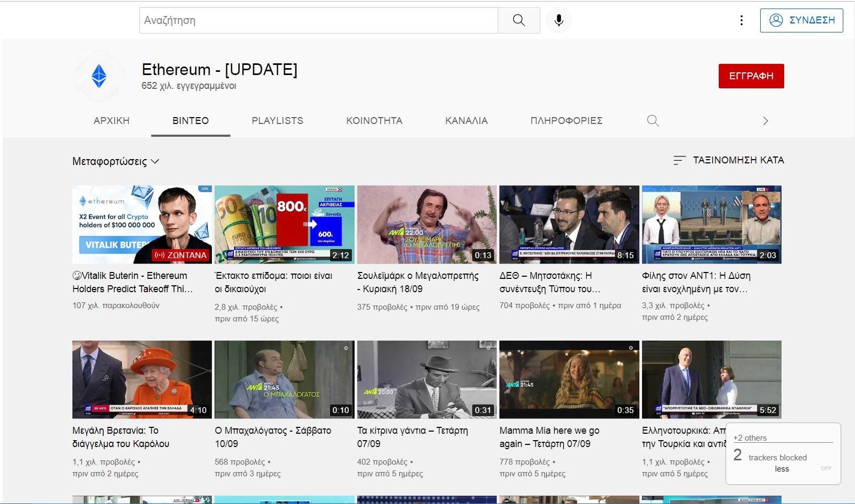855x504 pixels.
Task: Click the user icon in ΣΥΝΔΕΣΗ button
Action: pos(776,20)
